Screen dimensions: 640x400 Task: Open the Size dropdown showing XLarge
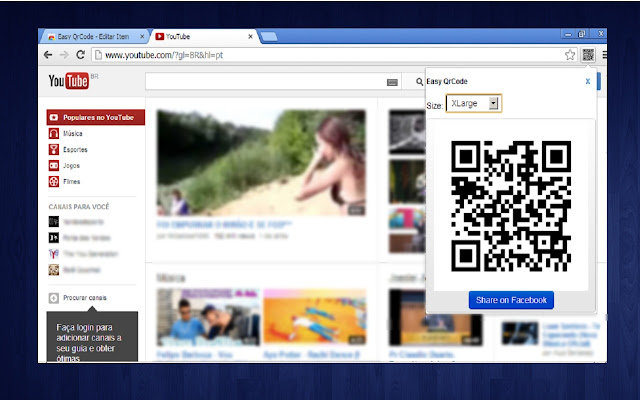point(473,104)
